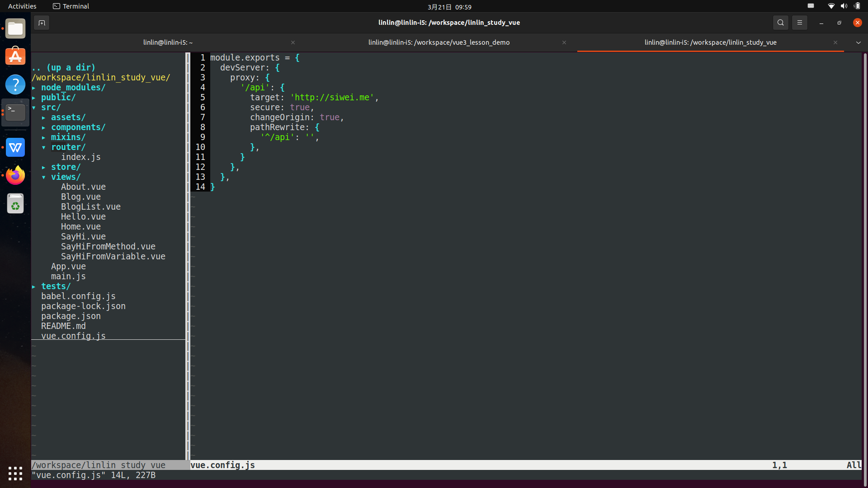Open the terminal search icon

click(780, 23)
